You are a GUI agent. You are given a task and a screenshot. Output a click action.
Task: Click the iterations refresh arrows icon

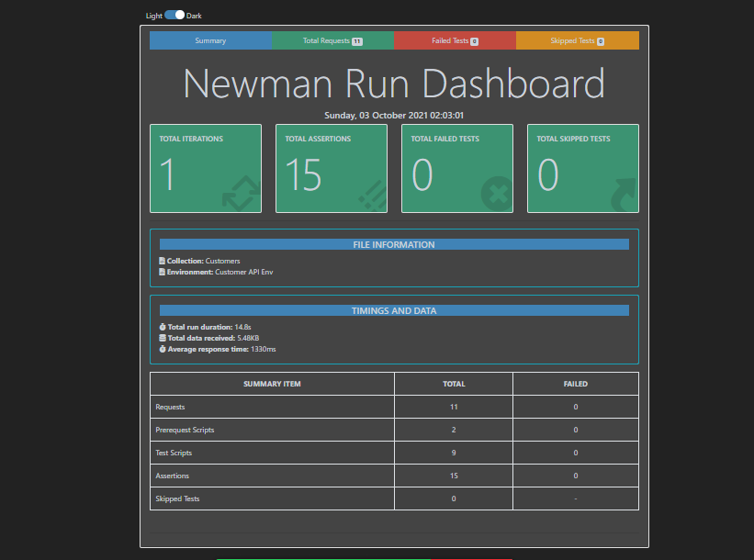coord(242,193)
